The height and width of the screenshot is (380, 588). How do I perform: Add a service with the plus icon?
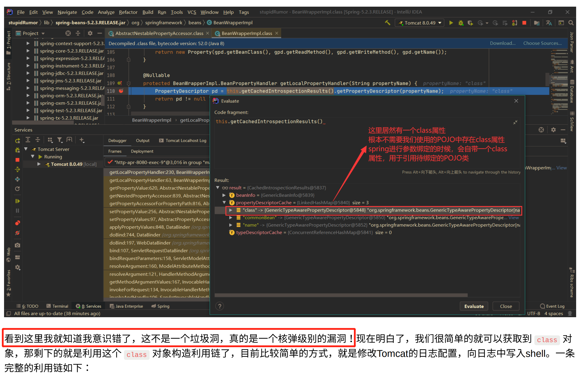click(82, 140)
